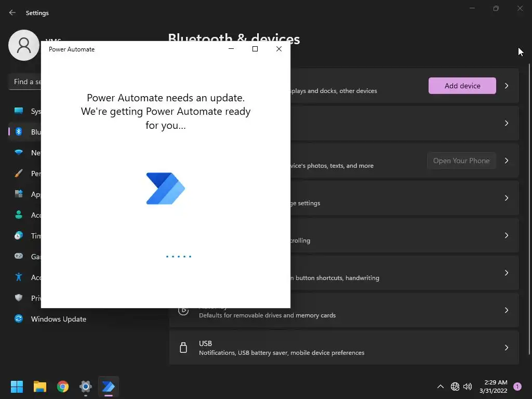Screen dimensions: 532x399
Task: Open the Windows Start menu
Action: pos(17,387)
